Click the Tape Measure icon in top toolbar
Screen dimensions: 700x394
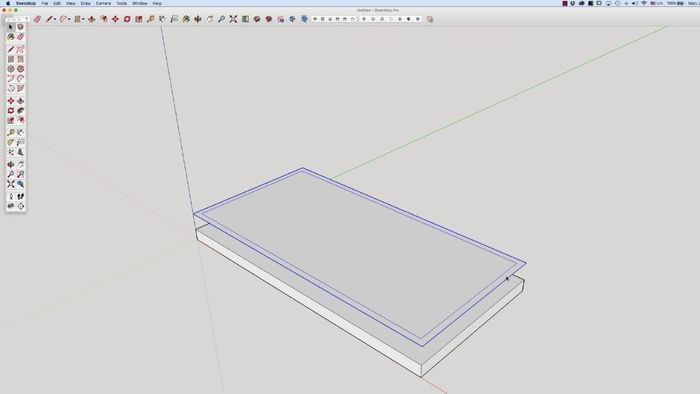coord(151,19)
